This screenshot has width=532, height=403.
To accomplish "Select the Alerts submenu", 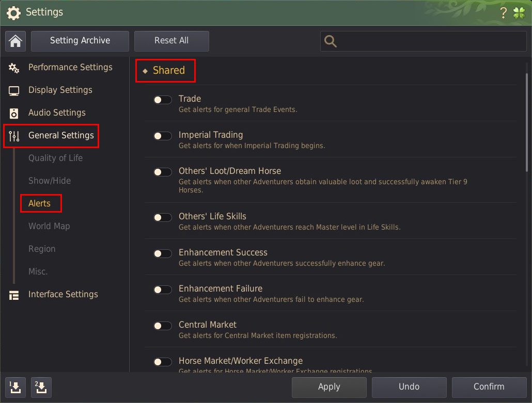I will point(39,204).
